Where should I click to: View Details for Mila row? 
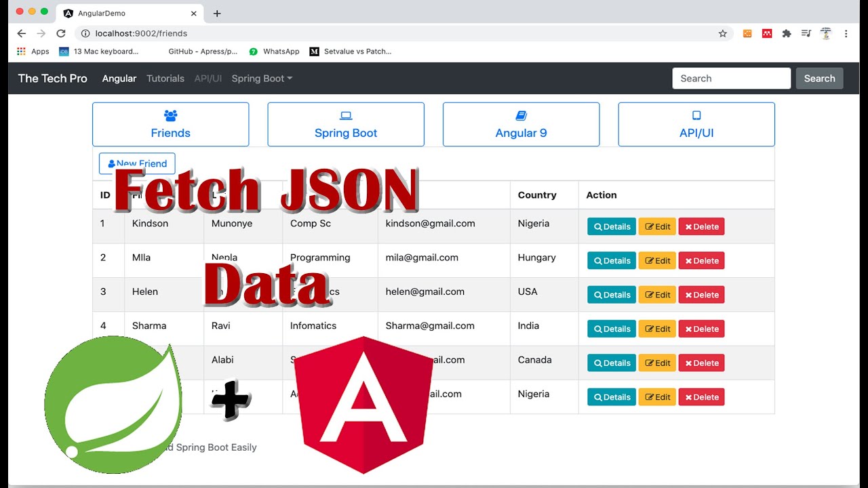pos(612,260)
